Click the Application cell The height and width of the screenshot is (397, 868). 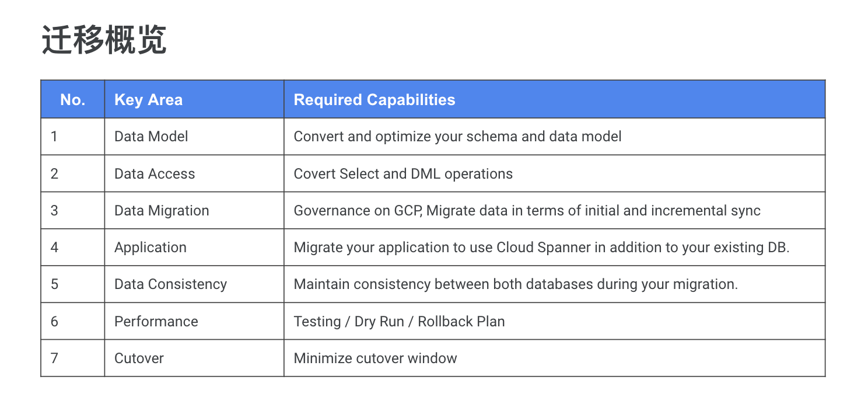194,247
